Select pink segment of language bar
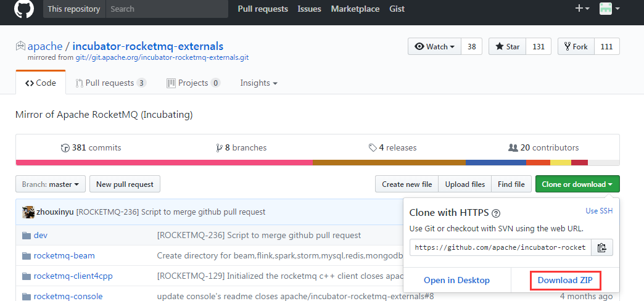The image size is (644, 301). click(164, 163)
